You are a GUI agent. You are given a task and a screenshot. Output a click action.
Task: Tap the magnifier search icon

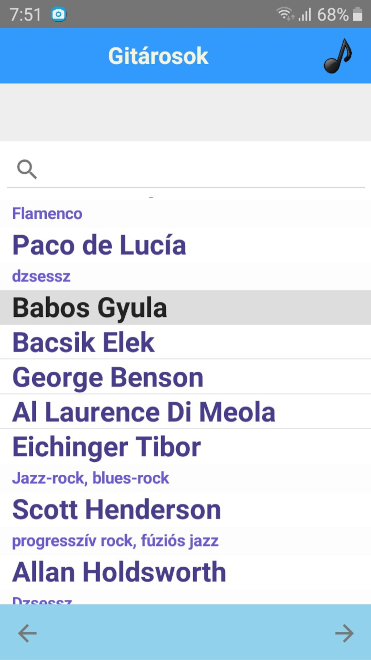click(x=27, y=169)
